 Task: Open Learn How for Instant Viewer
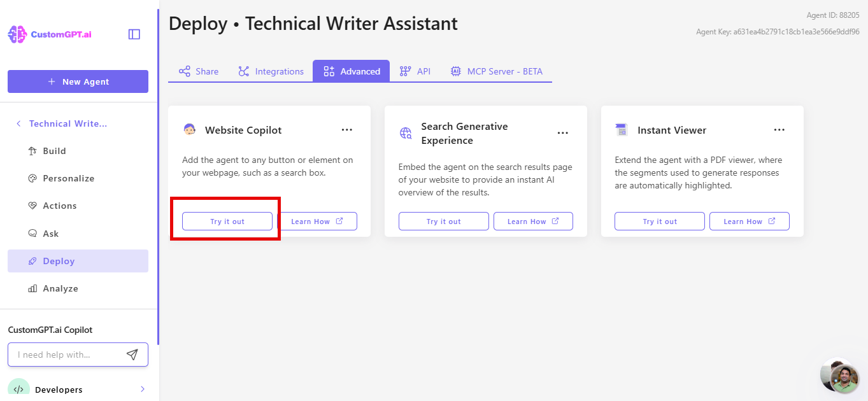(x=750, y=222)
